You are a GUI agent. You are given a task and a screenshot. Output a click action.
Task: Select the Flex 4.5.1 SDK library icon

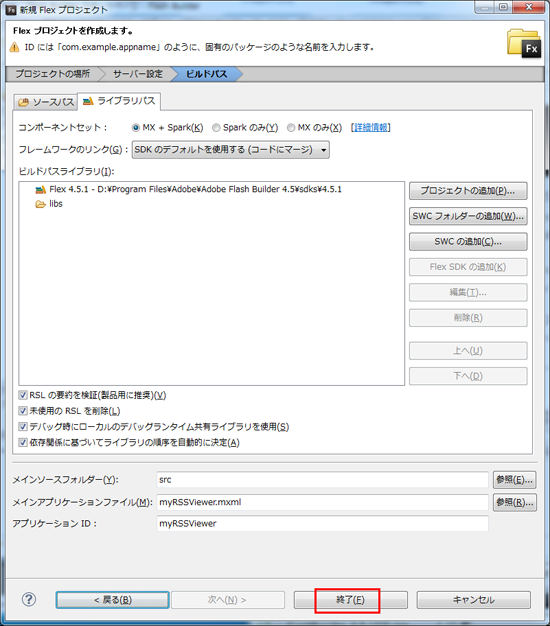tap(41, 189)
